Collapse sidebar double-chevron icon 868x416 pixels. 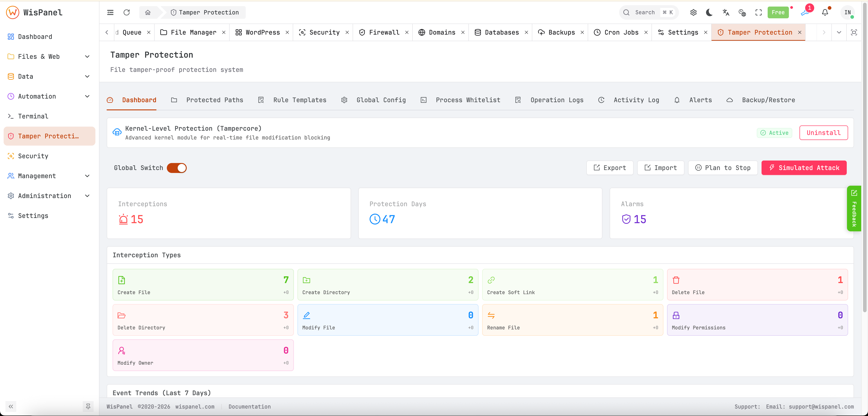(x=11, y=407)
